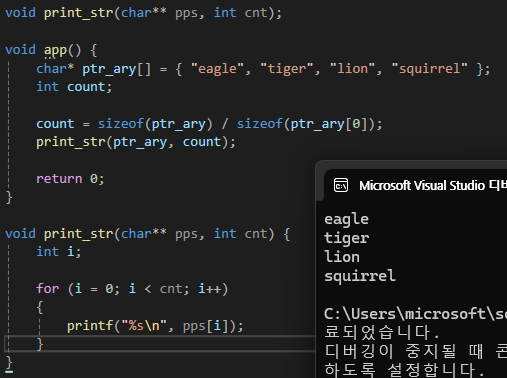
Task: Click the final closing brace of print_str
Action: pos(9,363)
